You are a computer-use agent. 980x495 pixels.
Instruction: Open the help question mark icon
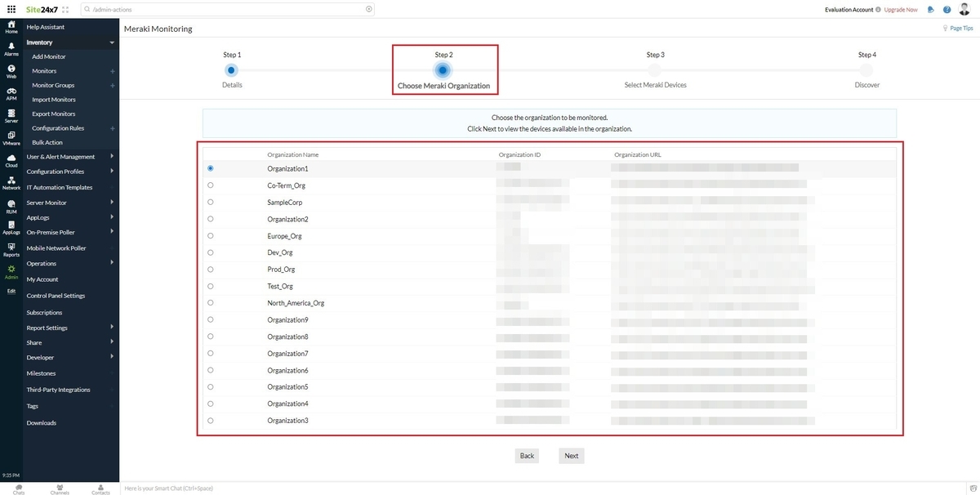947,10
